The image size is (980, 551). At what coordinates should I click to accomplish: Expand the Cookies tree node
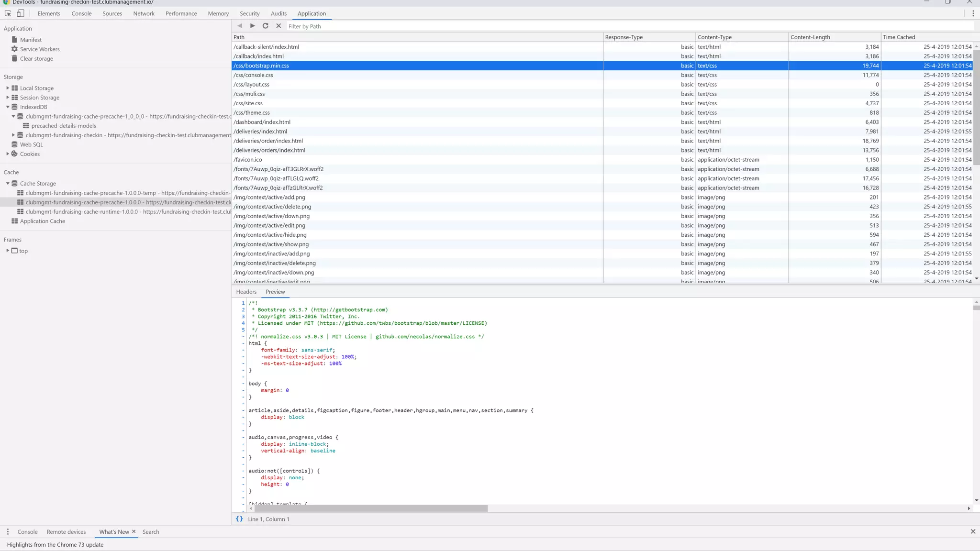(8, 154)
